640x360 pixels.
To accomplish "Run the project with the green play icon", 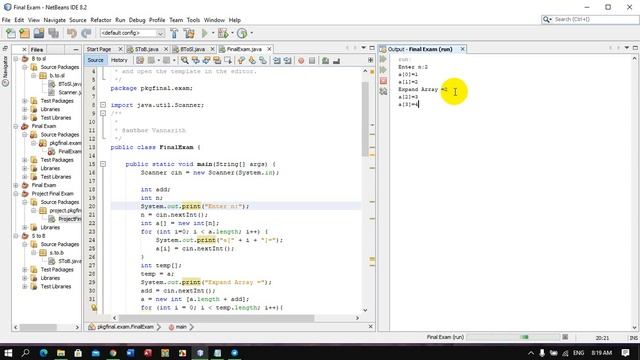I will point(205,33).
